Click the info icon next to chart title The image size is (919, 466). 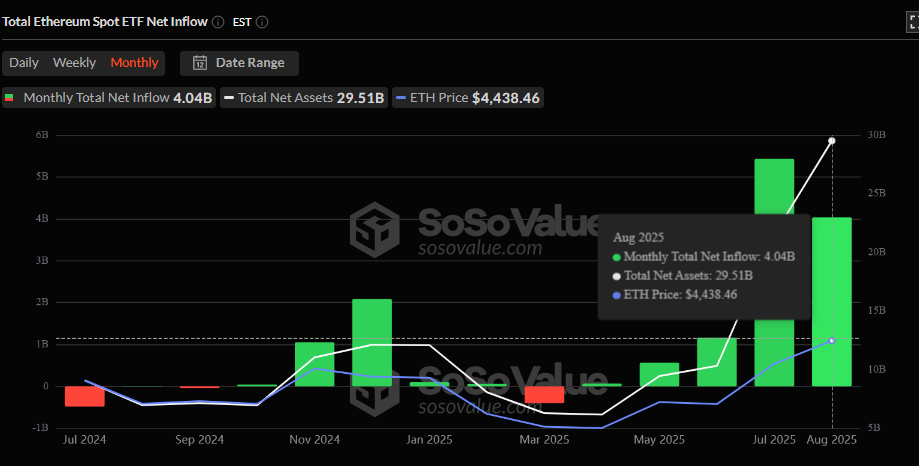[218, 21]
